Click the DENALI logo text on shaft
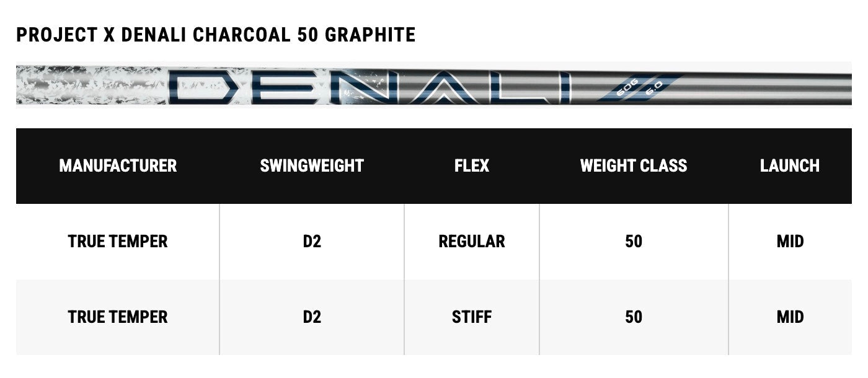Viewport: 868px width, 378px height. click(x=372, y=87)
